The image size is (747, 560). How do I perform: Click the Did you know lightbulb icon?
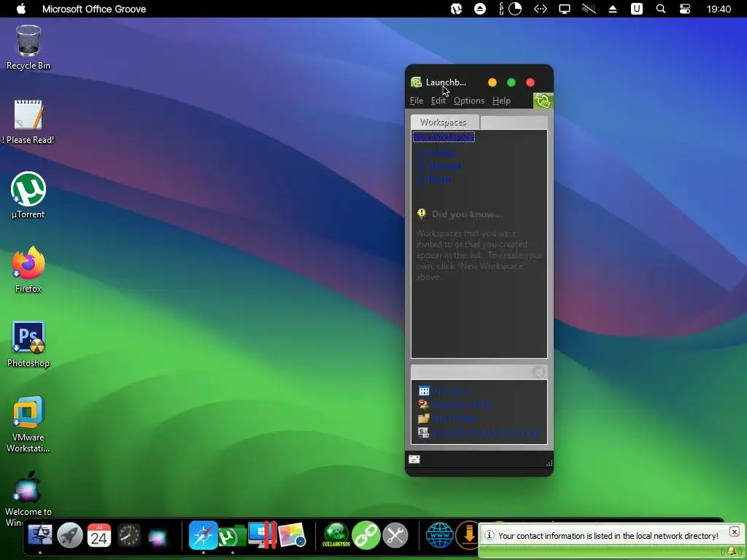pos(422,214)
